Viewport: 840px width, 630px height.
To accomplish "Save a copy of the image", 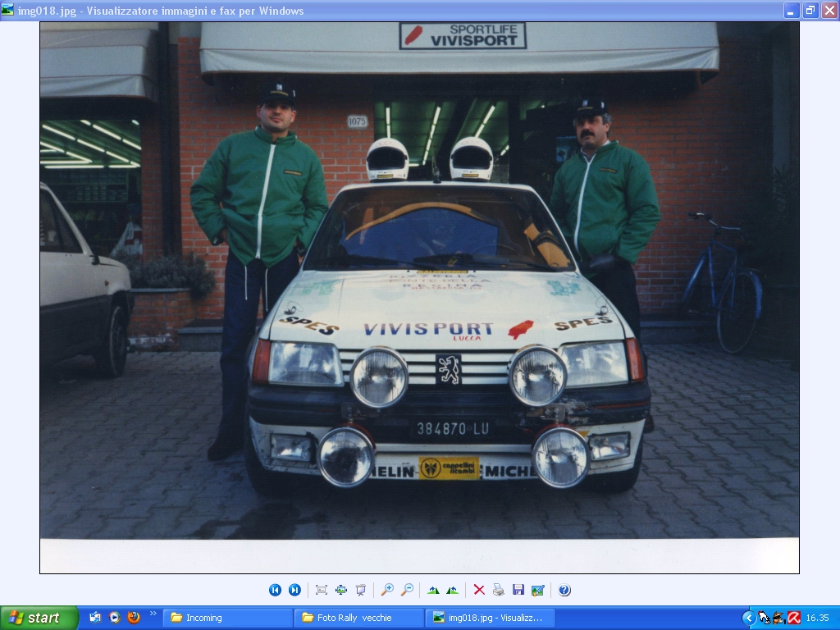I will pos(518,590).
